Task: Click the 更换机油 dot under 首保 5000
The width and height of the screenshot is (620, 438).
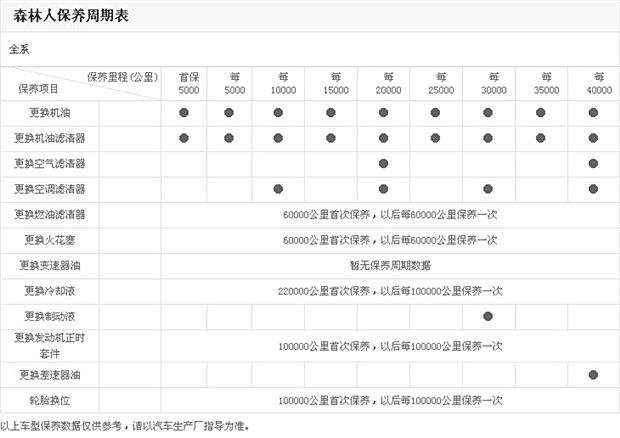Action: [x=184, y=113]
